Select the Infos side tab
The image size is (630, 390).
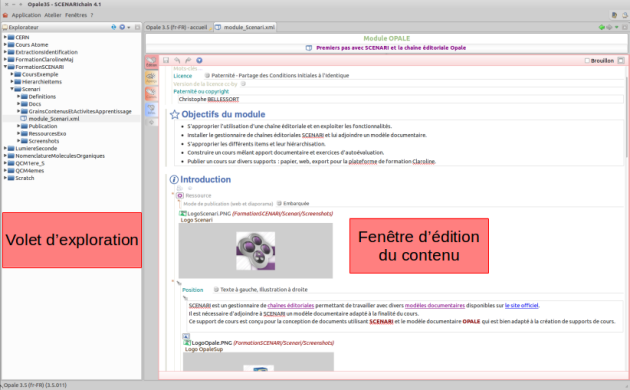click(151, 109)
